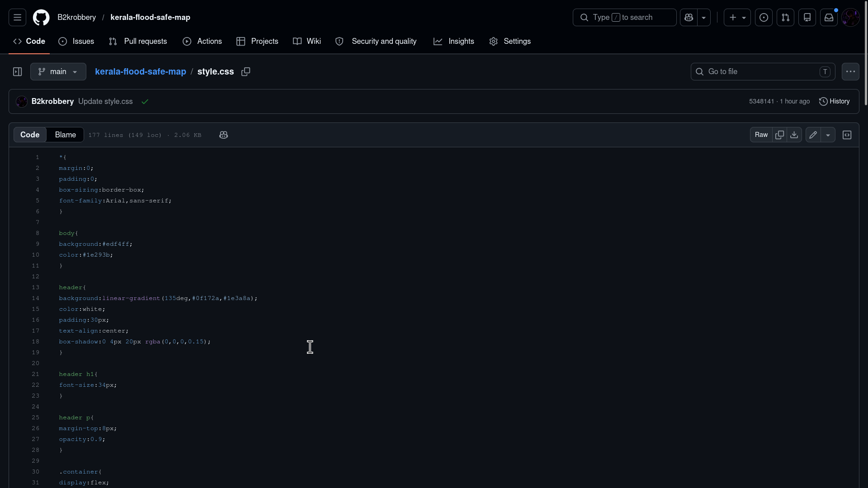Expand the file tree side panel
This screenshot has width=868, height=488.
[17, 71]
